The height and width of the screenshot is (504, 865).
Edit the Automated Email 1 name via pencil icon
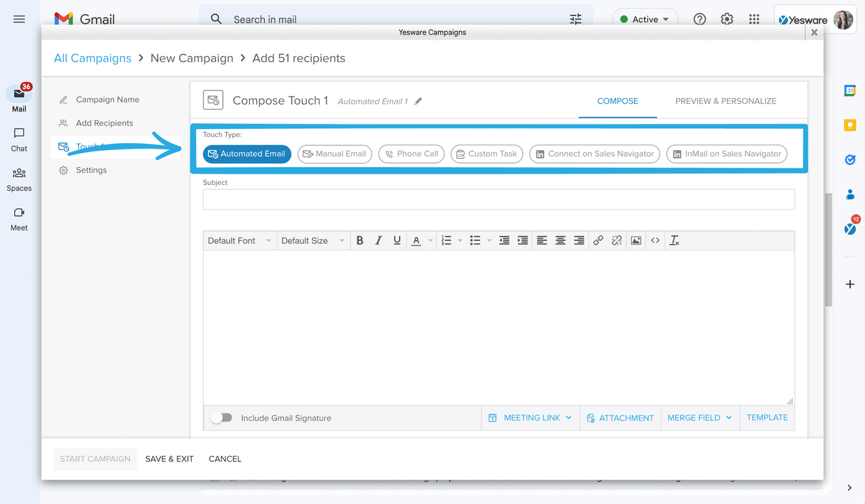[x=418, y=100]
